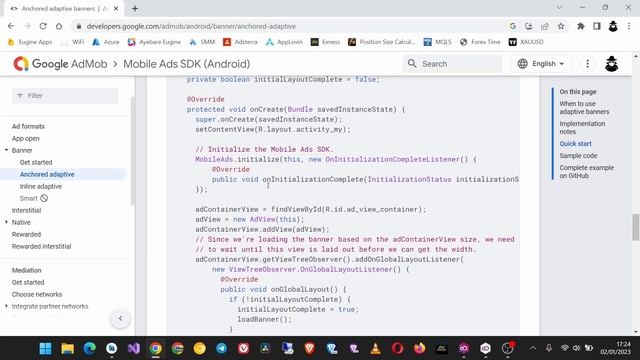Reload the page
Image resolution: width=640 pixels, height=360 pixels.
(x=43, y=26)
